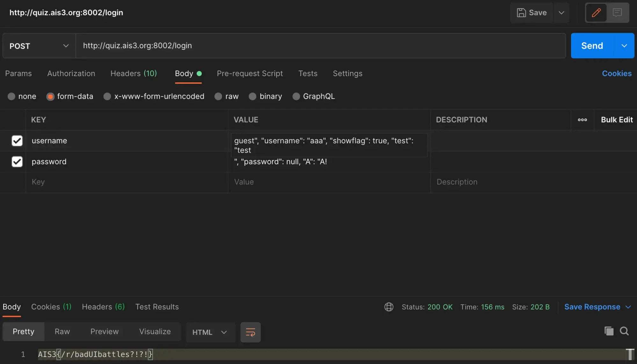This screenshot has width=637, height=364.
Task: Click the globe network icon
Action: 389,307
